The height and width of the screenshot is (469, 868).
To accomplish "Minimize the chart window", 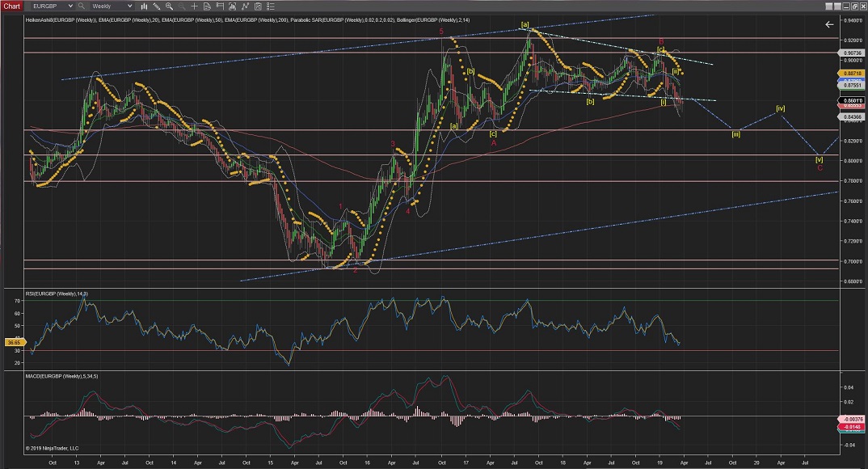I will click(x=846, y=6).
